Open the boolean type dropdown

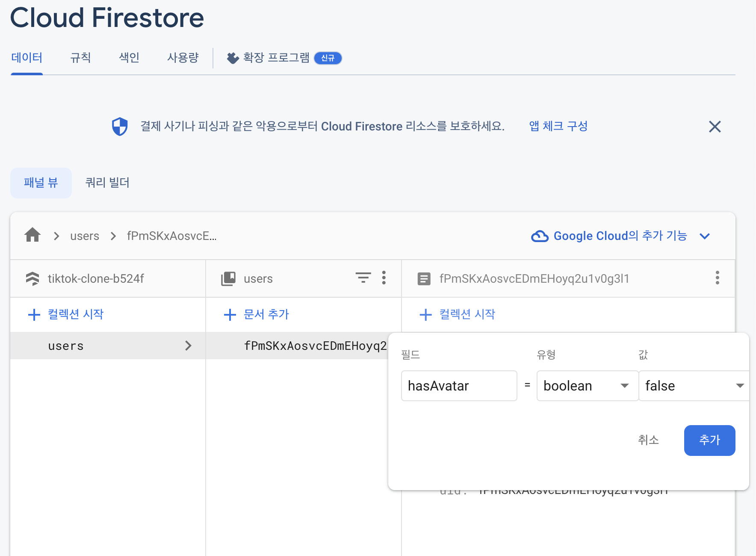[588, 386]
